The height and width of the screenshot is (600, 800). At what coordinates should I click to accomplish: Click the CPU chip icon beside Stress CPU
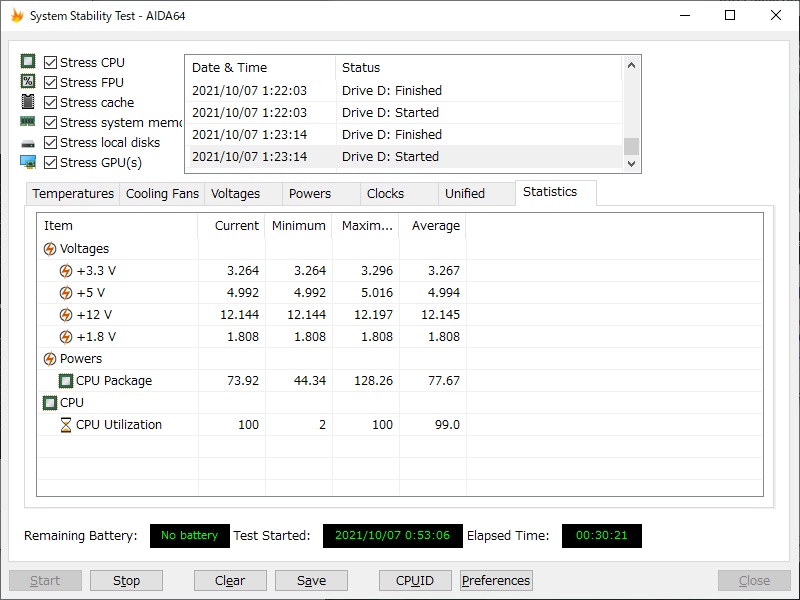coord(28,62)
